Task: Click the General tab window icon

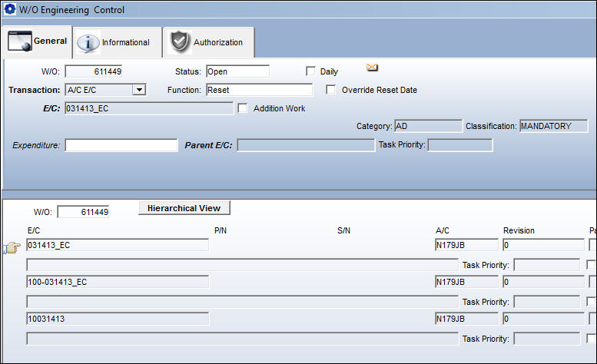Action: (20, 41)
